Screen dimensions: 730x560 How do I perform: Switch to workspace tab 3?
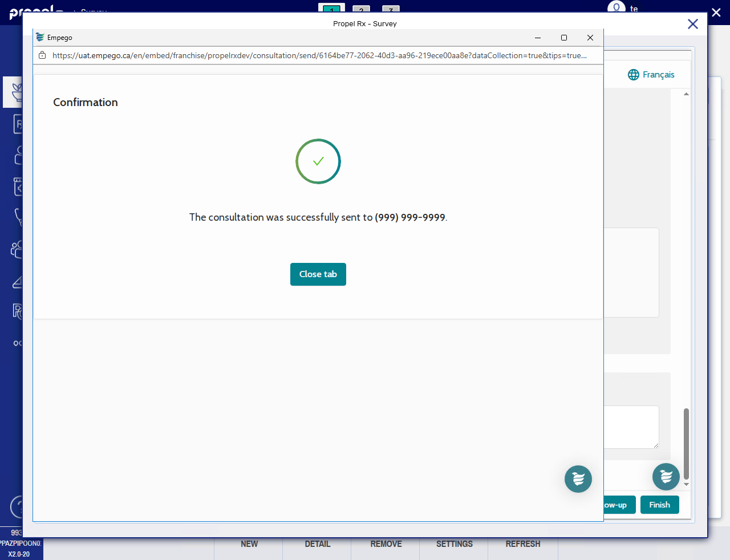(391, 9)
